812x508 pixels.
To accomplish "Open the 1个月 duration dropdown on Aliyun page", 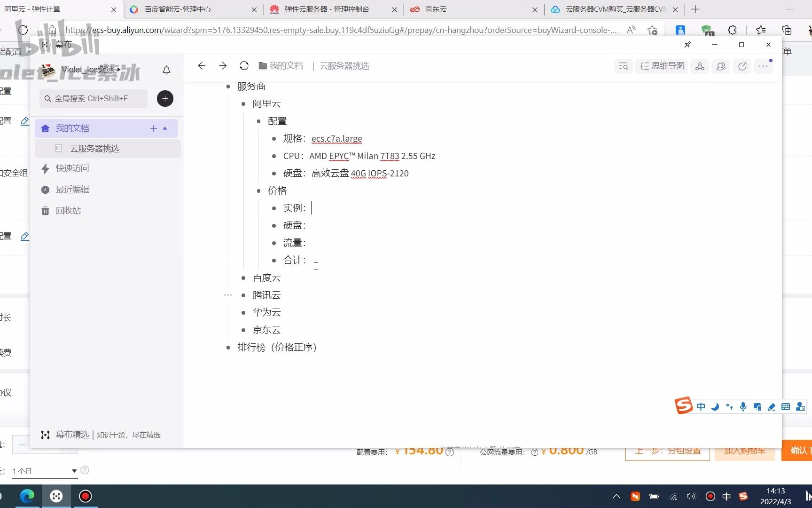I will [x=44, y=471].
